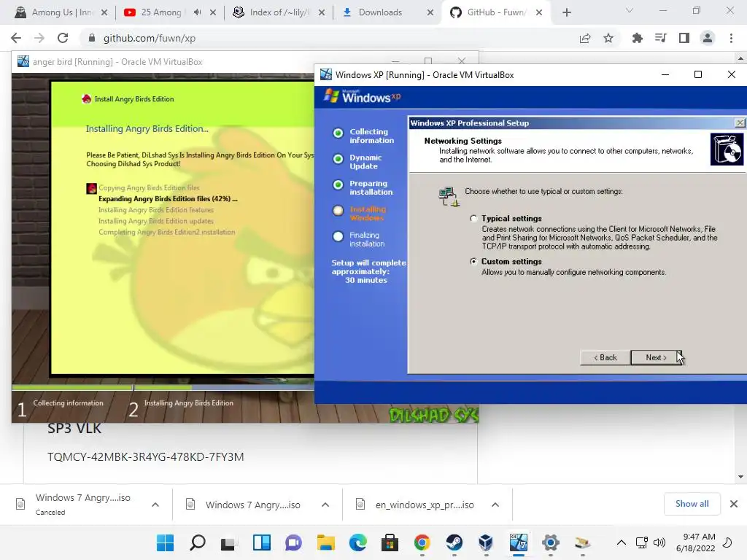Open Steam from the taskbar
Image resolution: width=747 pixels, height=560 pixels.
[x=454, y=542]
